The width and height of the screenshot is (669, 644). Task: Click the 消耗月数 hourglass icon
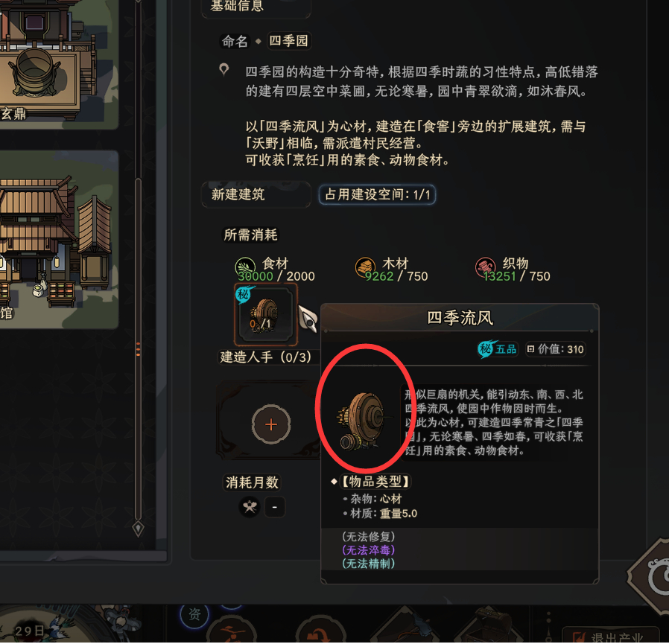coord(250,507)
